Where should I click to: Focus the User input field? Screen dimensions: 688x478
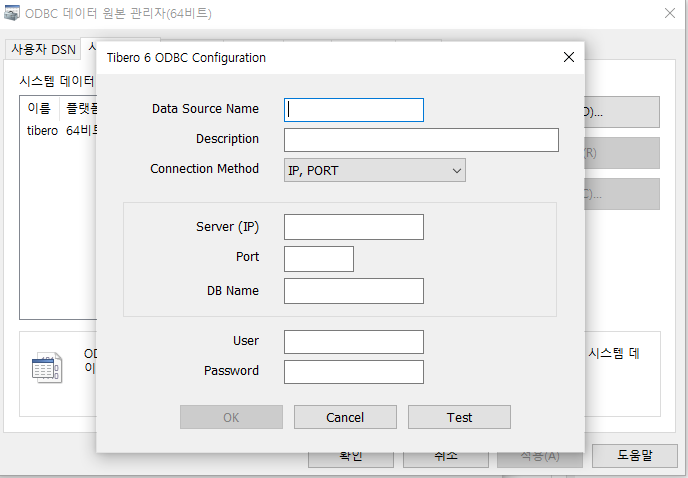pyautogui.click(x=354, y=342)
